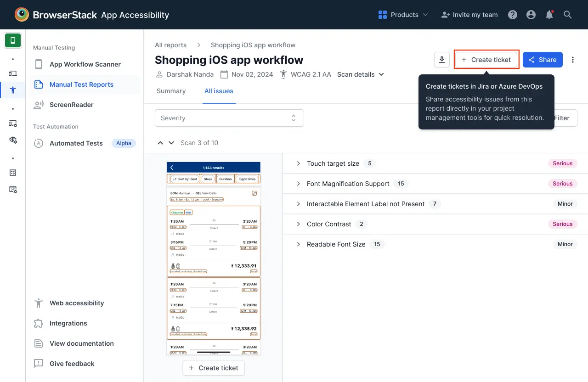
Task: Click the blue Share button
Action: click(543, 60)
